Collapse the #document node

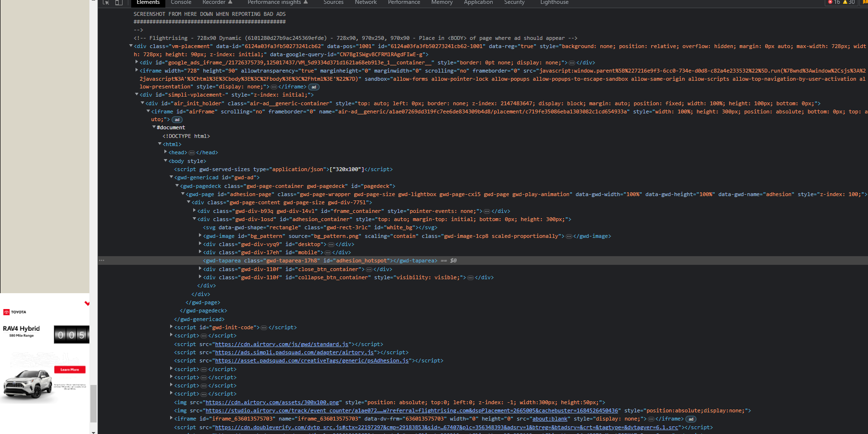(x=154, y=127)
